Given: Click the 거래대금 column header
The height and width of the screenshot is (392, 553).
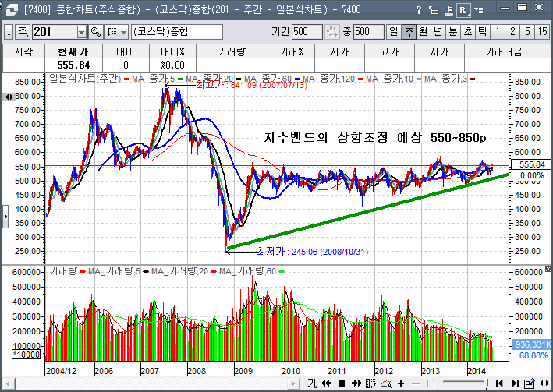Looking at the screenshot, I should [x=504, y=51].
